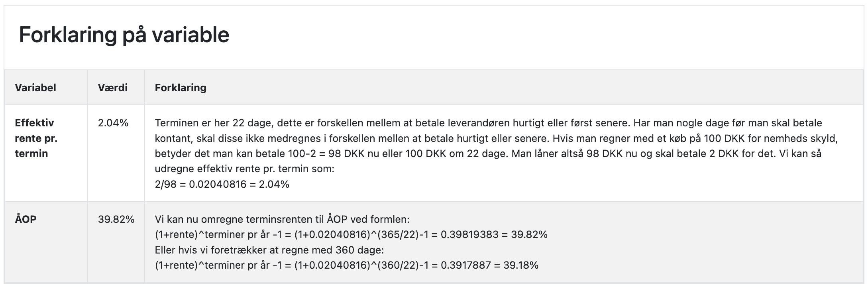868x287 pixels.
Task: Click the 'ÅOP' variable cell
Action: [26, 219]
